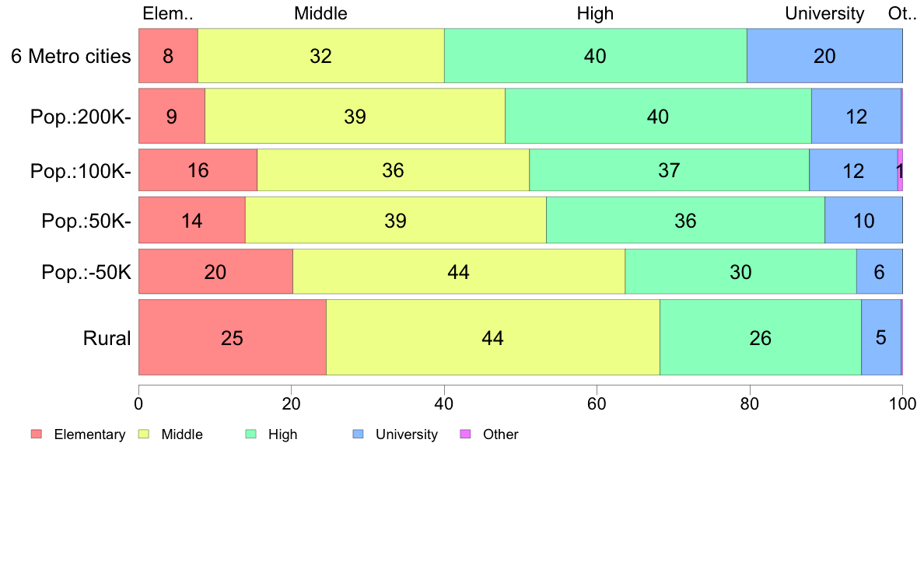
Task: Click the Pop.:50K- Elementary segment labeled 14
Action: point(192,220)
